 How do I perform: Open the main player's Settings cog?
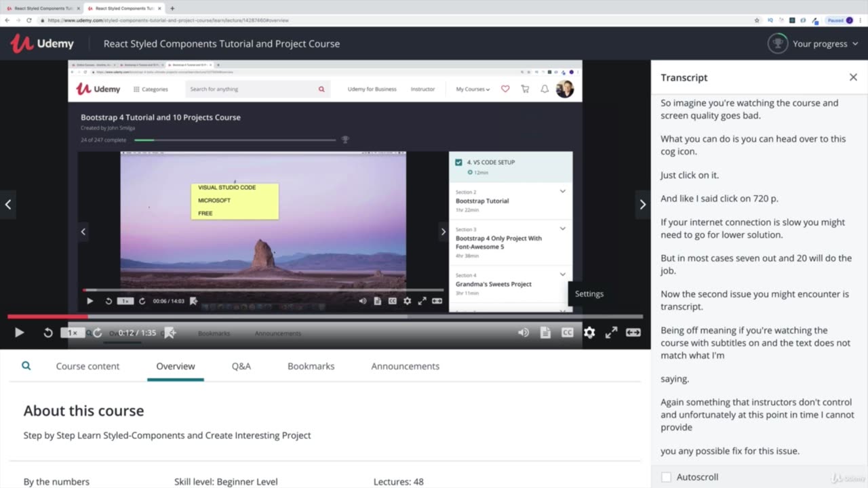tap(589, 332)
